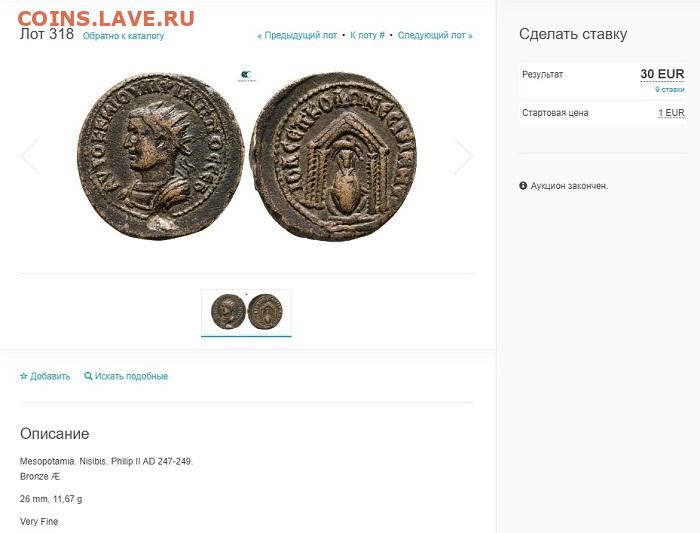Click the info icon beside Аукцион закончен
This screenshot has width=700, height=533.
point(523,186)
